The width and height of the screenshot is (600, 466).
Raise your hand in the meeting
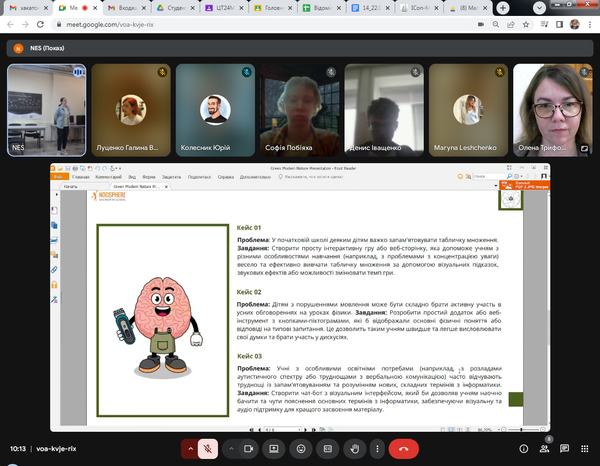click(x=354, y=448)
